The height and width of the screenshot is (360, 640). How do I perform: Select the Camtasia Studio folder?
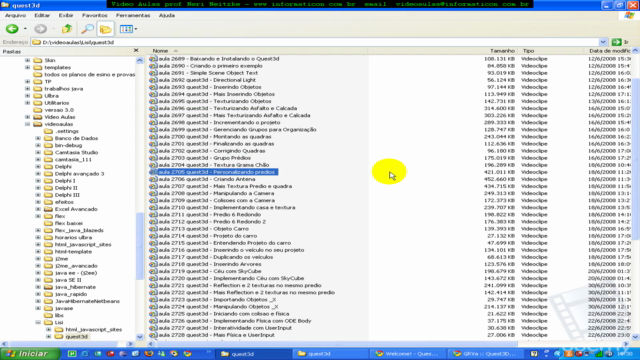click(76, 152)
